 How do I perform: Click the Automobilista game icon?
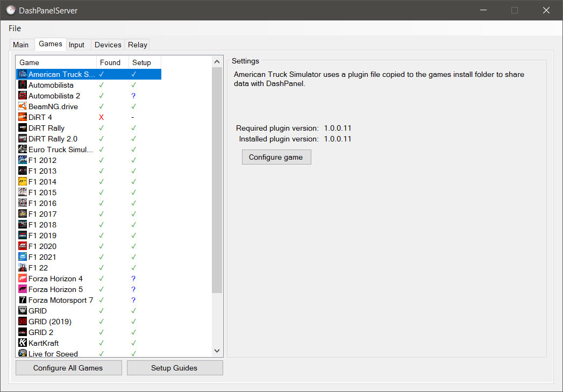coord(23,85)
